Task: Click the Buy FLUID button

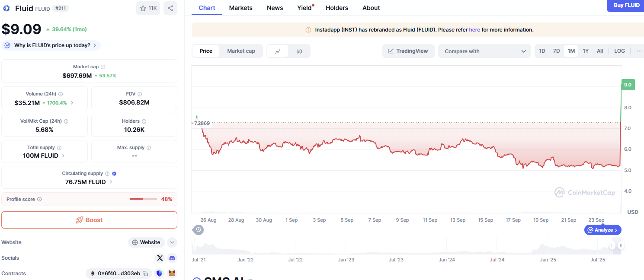Action: (x=626, y=6)
